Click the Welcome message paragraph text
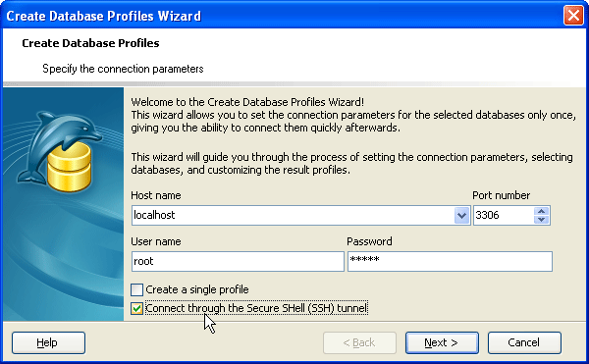589x364 pixels. pyautogui.click(x=353, y=115)
